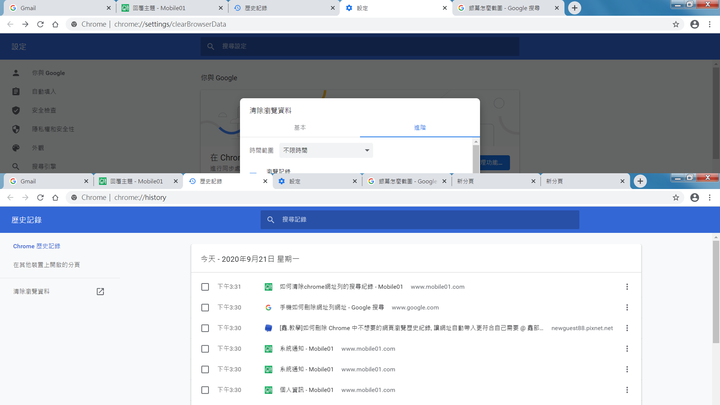
Task: Check the 個人資訊 - Mobile01 entry
Action: tap(205, 390)
